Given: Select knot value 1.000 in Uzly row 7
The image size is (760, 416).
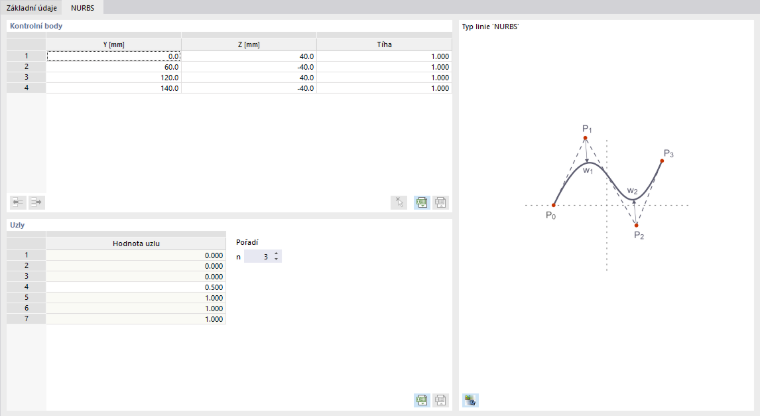Looking at the screenshot, I should (136, 319).
